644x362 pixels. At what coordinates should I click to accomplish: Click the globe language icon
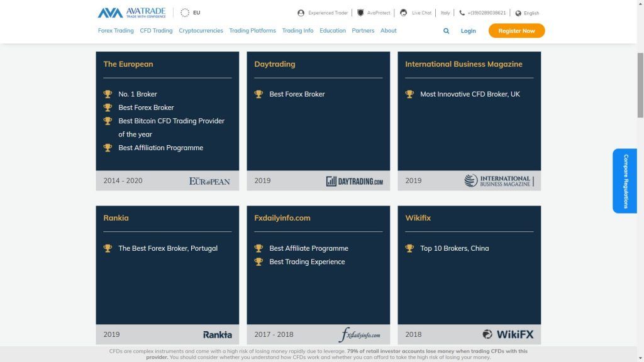pos(518,13)
